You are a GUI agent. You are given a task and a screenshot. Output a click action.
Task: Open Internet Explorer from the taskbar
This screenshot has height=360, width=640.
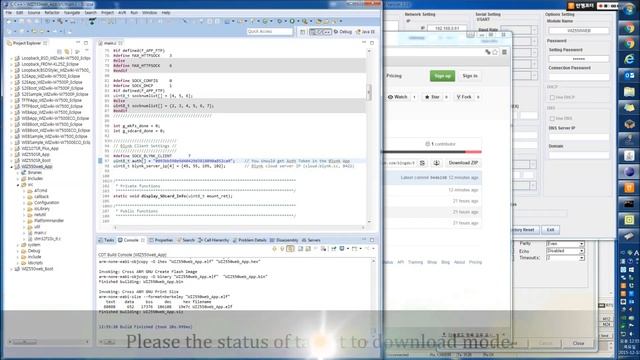pyautogui.click(x=629, y=59)
